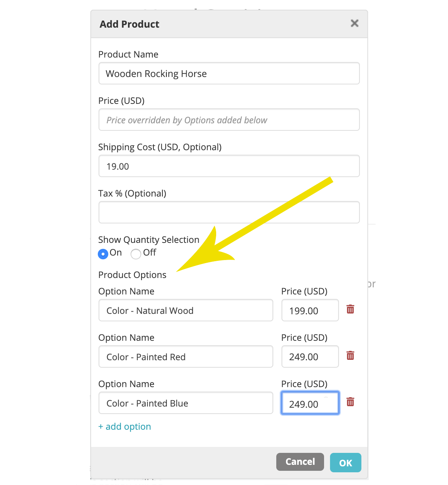Screen dimensions: 448x485
Task: Edit the 199.00 option price field
Action: [x=310, y=310]
